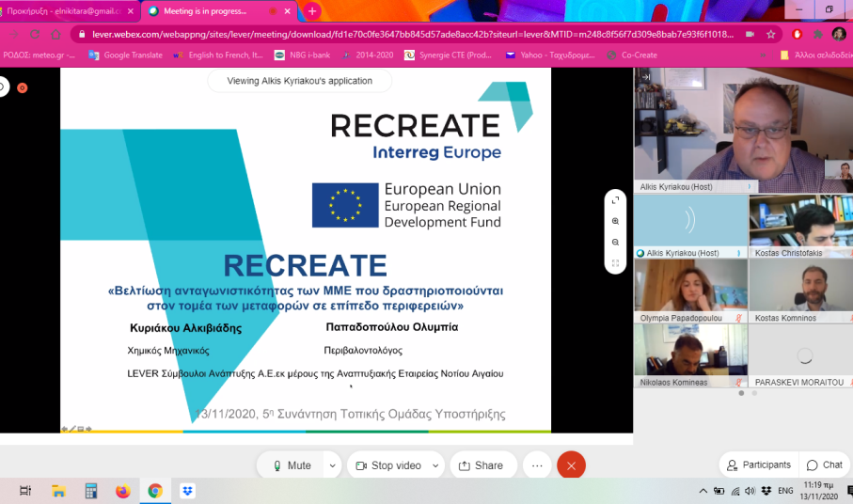Open the Chat panel
The height and width of the screenshot is (504, 853).
point(824,465)
